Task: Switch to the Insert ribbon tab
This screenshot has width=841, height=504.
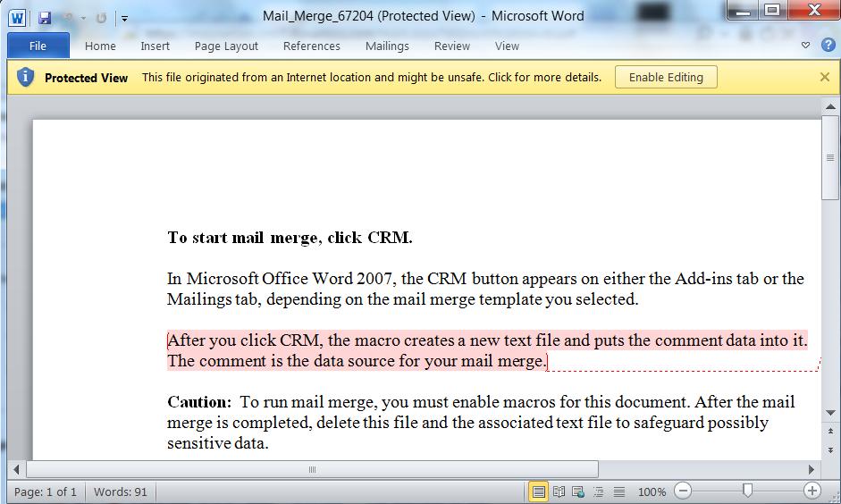Action: pyautogui.click(x=155, y=46)
